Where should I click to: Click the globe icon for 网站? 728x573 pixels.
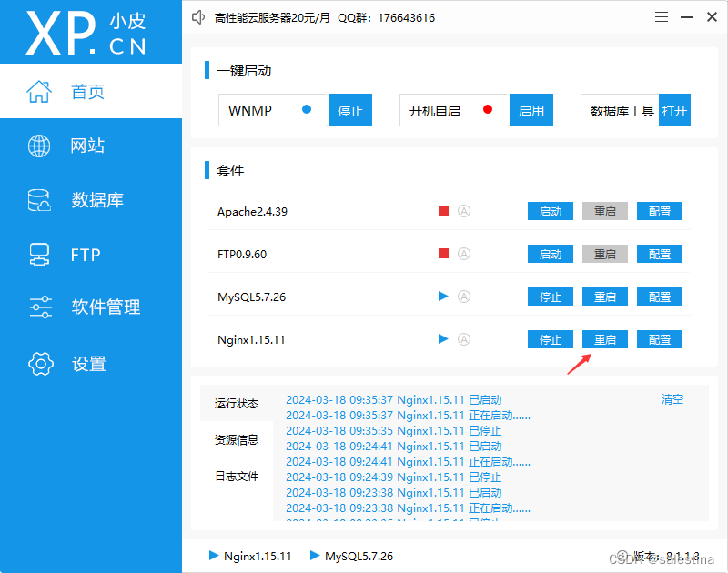point(39,146)
